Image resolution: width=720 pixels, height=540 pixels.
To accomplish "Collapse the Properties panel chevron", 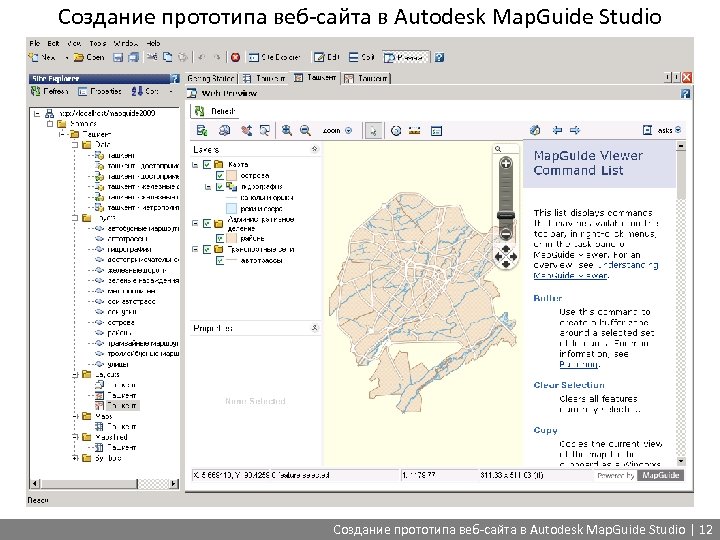I will 315,328.
